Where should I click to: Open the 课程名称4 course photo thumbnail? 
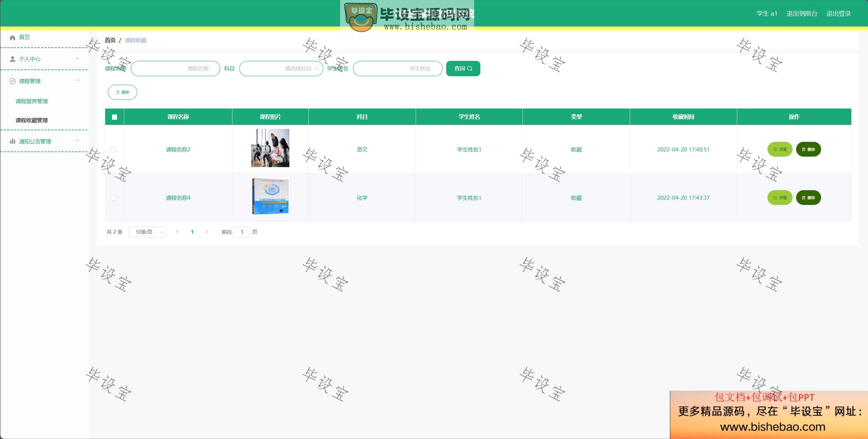pos(270,196)
